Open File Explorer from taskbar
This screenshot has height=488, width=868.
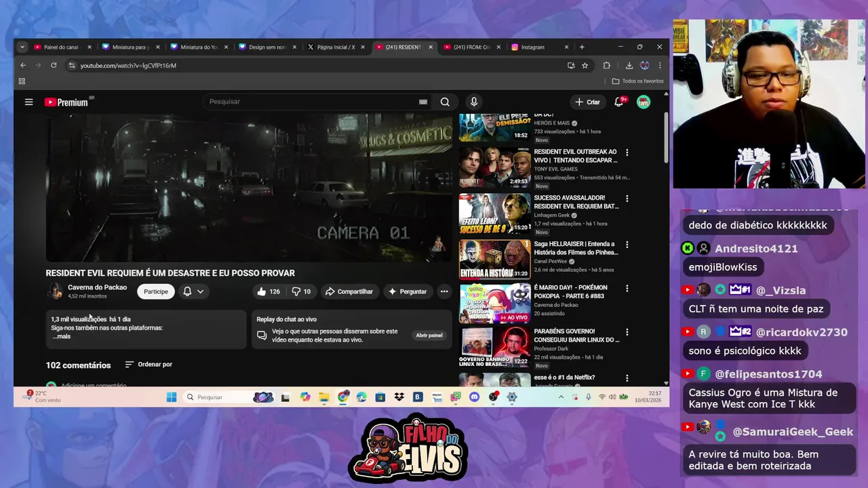tap(324, 397)
